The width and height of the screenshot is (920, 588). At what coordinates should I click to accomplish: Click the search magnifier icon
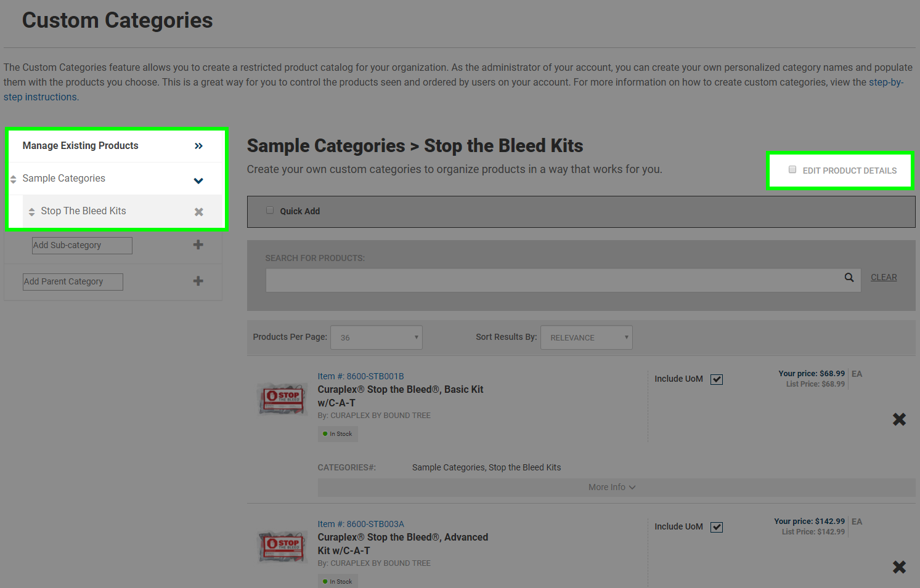point(849,278)
